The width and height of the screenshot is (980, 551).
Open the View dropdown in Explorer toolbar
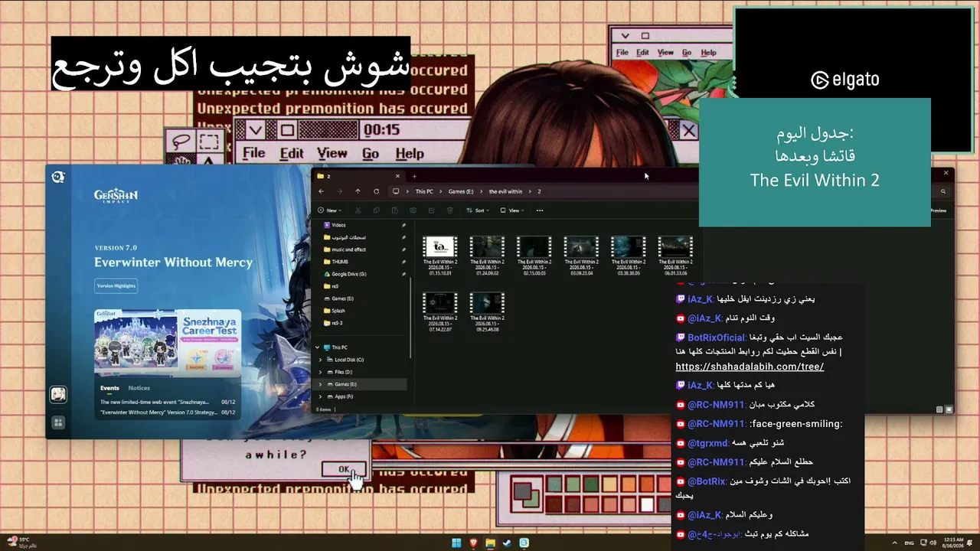click(514, 210)
